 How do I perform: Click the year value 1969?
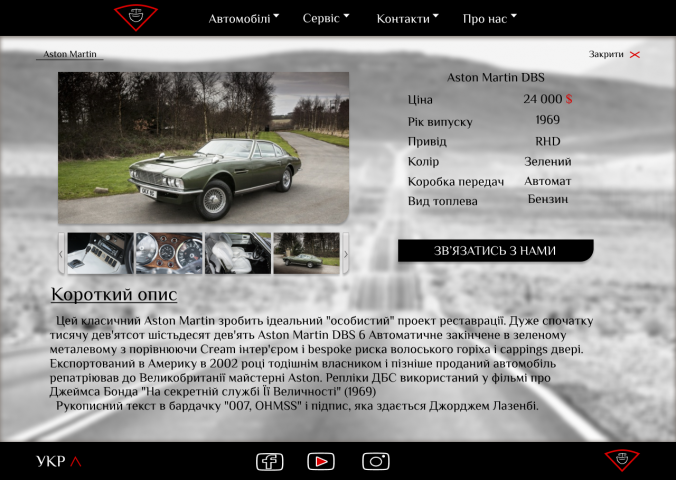548,120
